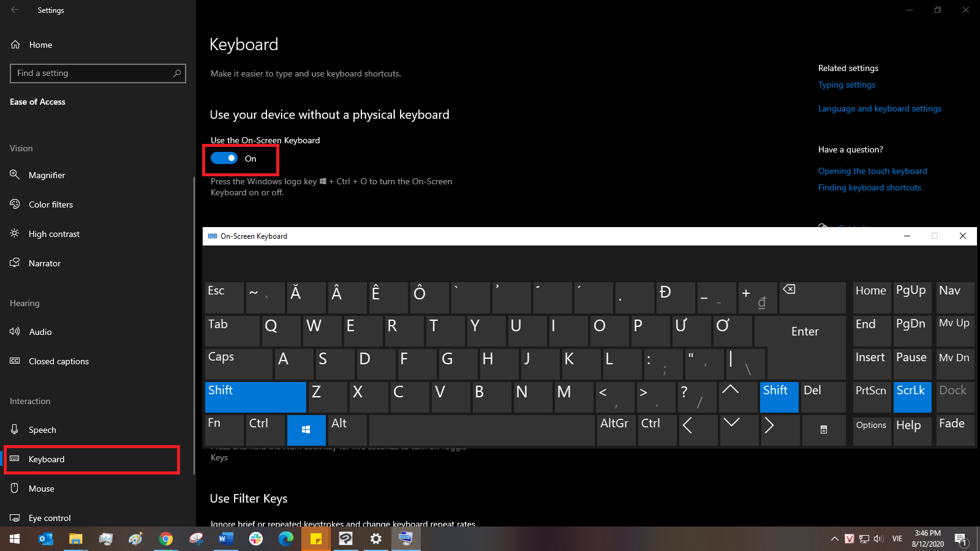Select Keyboard in Ease of Access sidebar
This screenshot has width=980, height=551.
(x=92, y=459)
